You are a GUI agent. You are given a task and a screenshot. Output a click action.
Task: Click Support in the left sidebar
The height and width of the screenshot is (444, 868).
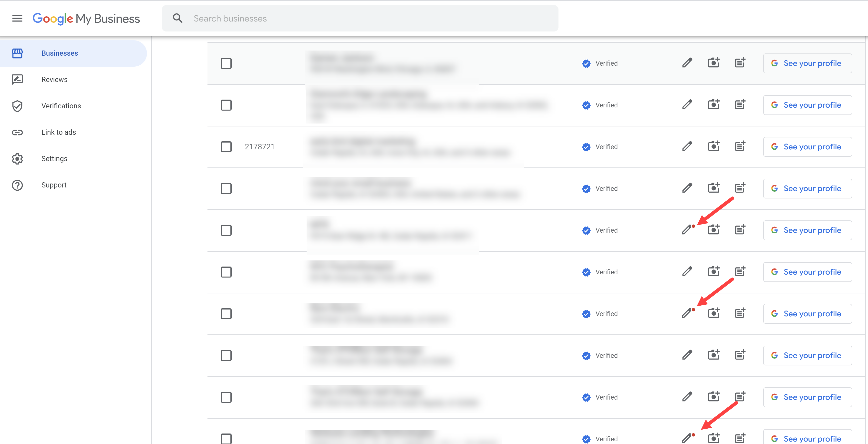(x=54, y=185)
